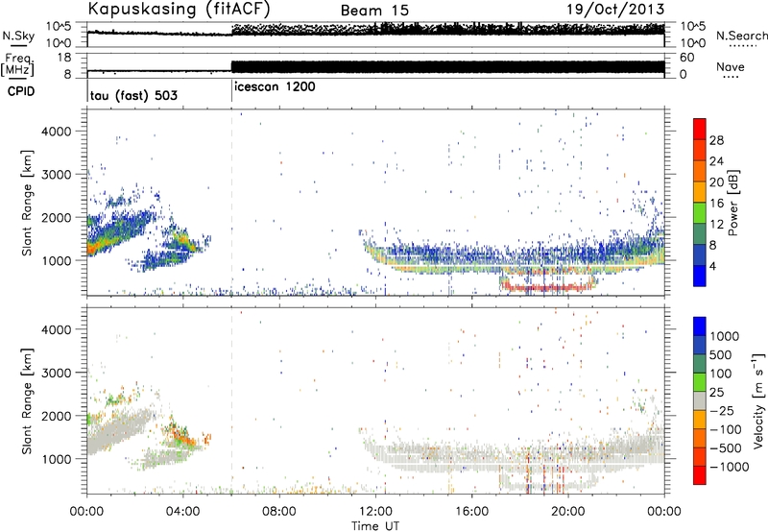Click the power panel 'Slant Range [km]' label
Screen dimensions: 768x532
pyautogui.click(x=28, y=203)
